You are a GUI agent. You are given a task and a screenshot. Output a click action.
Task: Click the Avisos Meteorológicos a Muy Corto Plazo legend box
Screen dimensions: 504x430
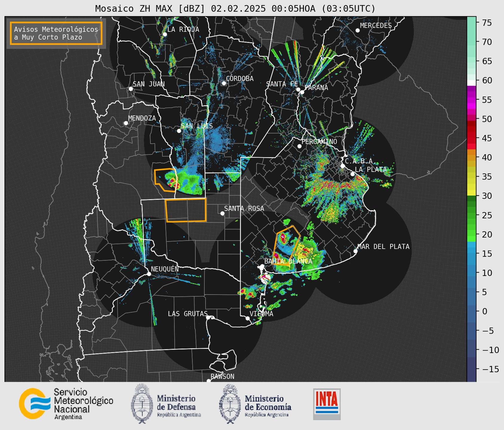click(x=56, y=33)
